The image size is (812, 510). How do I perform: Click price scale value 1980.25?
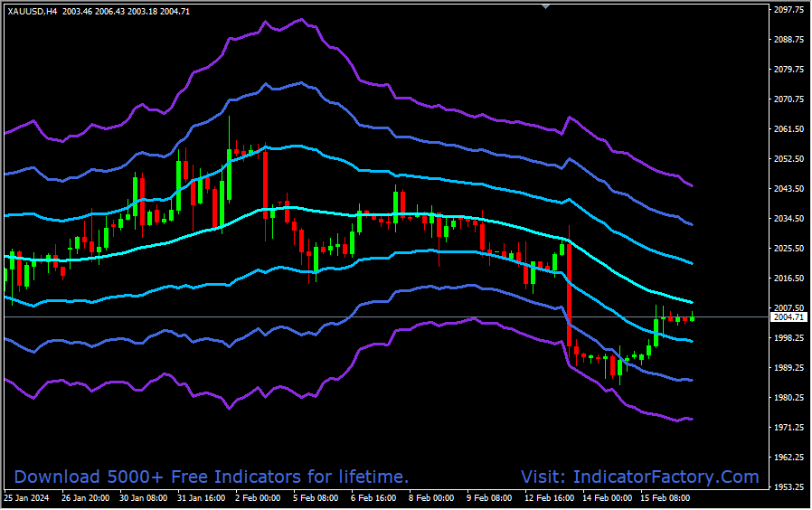point(788,398)
